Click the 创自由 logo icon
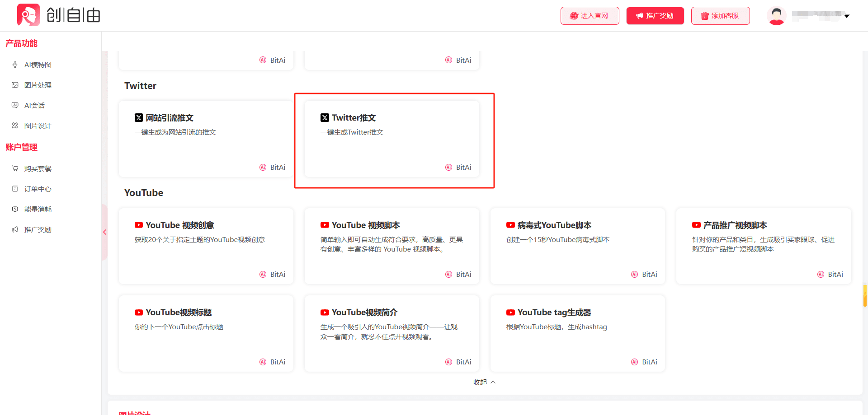The image size is (868, 415). click(28, 15)
